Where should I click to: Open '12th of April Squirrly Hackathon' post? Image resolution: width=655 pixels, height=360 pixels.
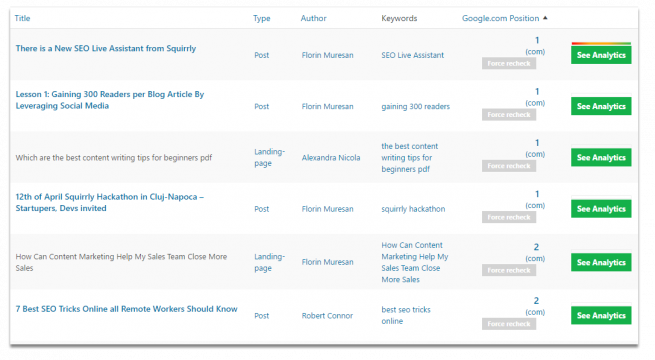pos(109,203)
